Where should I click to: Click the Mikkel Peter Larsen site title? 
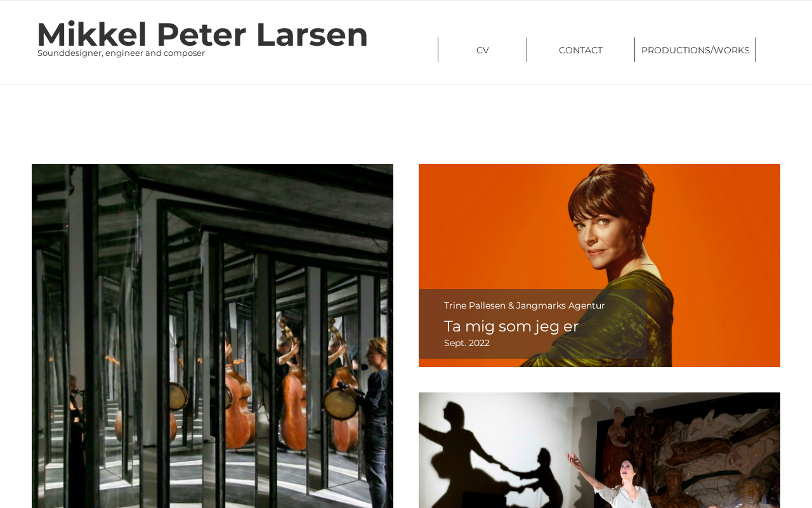(x=202, y=34)
